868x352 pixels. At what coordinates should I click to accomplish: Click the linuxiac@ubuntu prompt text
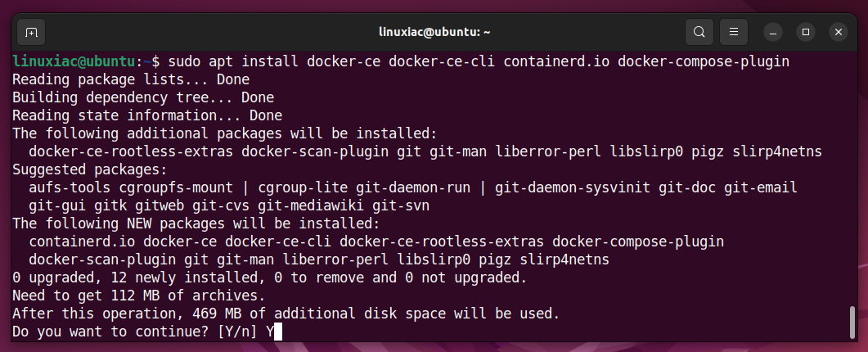[73, 61]
